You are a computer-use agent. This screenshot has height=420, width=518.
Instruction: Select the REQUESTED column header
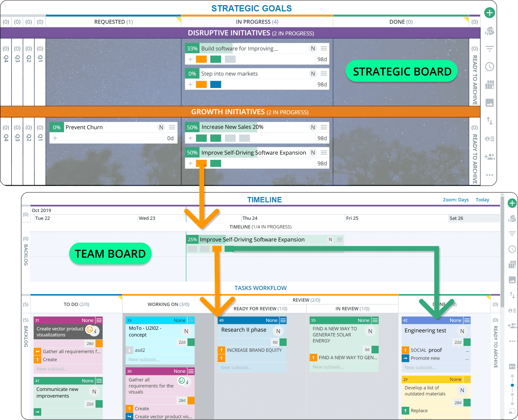tap(113, 22)
